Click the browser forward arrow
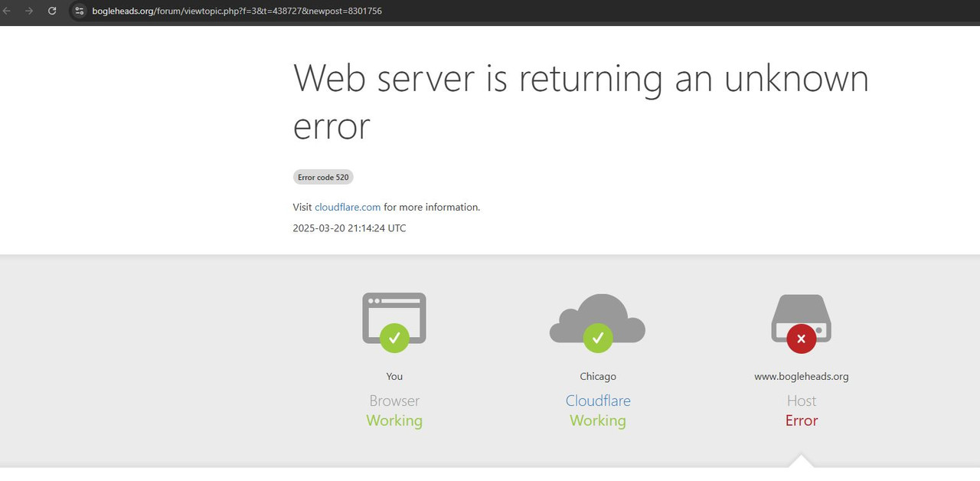 coord(29,11)
